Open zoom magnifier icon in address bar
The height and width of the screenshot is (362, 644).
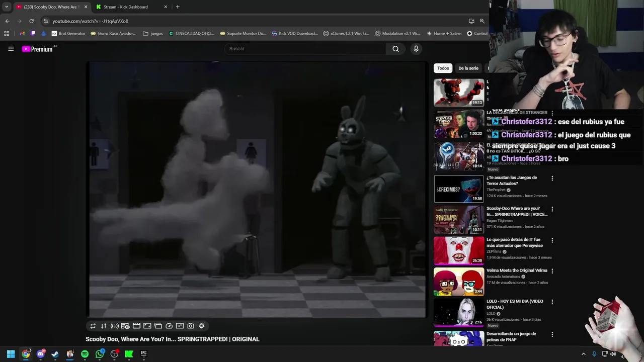[482, 21]
